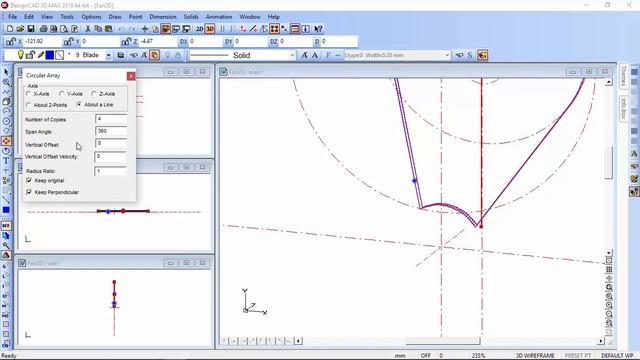Select the Text tool (T) in the toolbox
Viewport: 640px width, 360px height.
(x=6, y=161)
